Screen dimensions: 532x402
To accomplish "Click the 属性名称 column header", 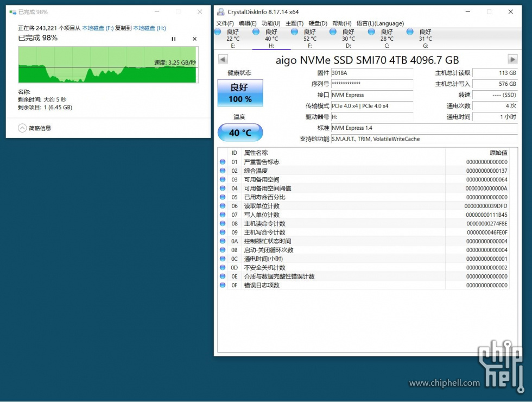I will coord(256,153).
